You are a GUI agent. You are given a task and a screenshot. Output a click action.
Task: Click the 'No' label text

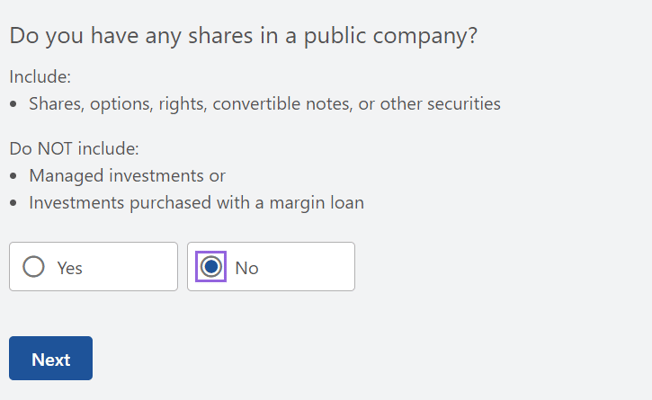247,268
